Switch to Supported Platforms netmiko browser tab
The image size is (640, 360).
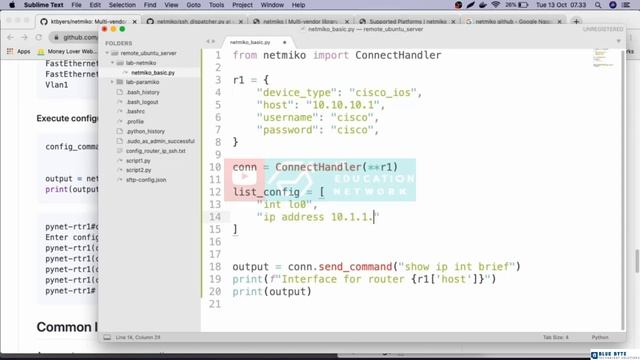(x=407, y=21)
